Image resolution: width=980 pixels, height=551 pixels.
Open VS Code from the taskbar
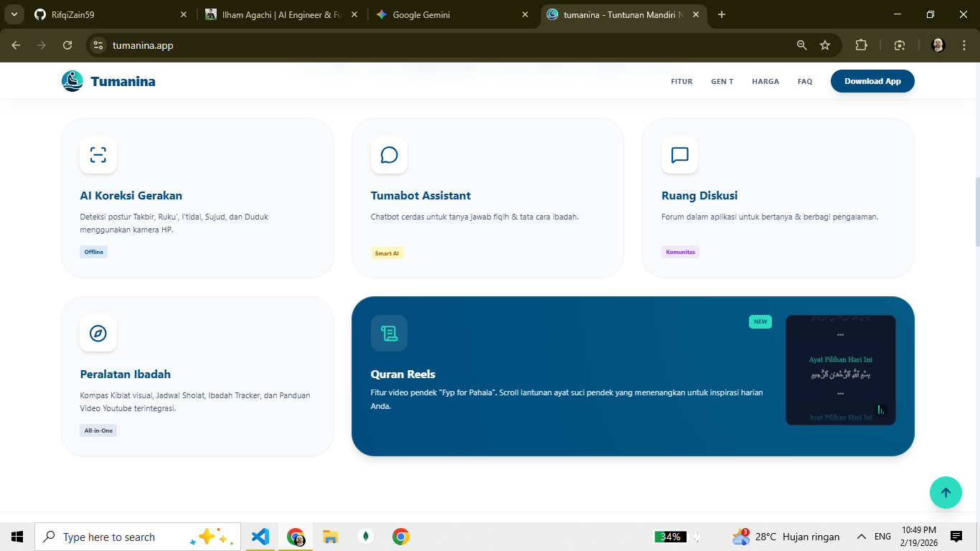tap(260, 536)
